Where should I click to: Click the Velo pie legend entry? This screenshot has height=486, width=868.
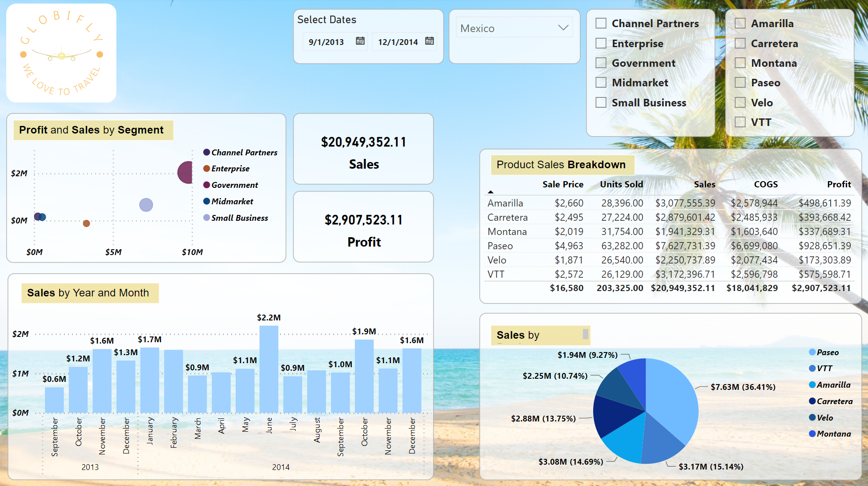coord(821,417)
